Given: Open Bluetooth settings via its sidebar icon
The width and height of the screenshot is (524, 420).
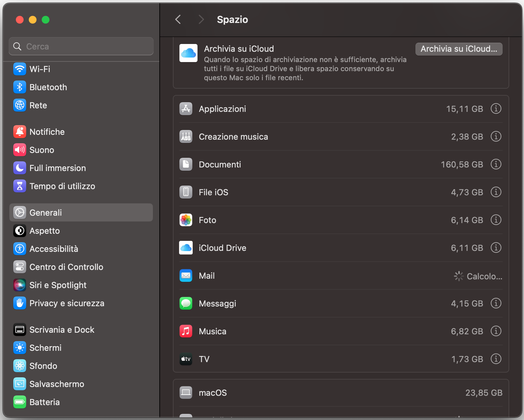Looking at the screenshot, I should (x=20, y=87).
